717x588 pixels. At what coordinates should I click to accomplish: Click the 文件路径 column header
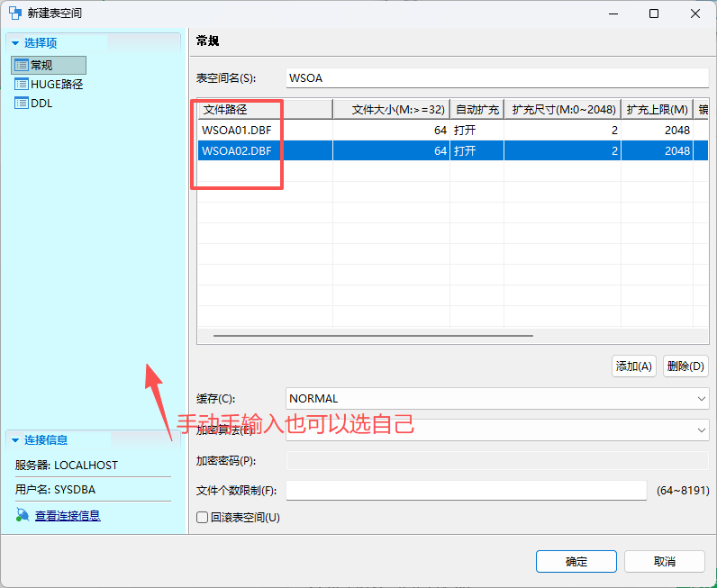click(x=265, y=110)
